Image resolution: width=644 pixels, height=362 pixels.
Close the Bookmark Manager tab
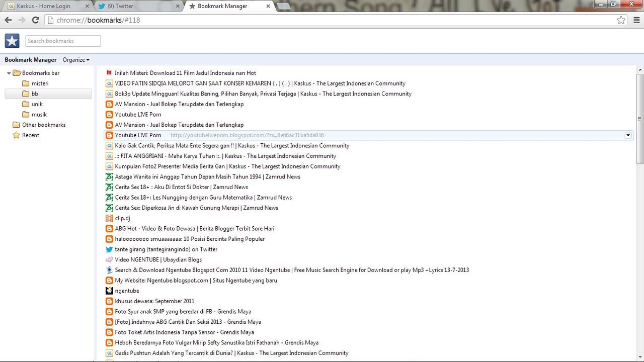268,7
